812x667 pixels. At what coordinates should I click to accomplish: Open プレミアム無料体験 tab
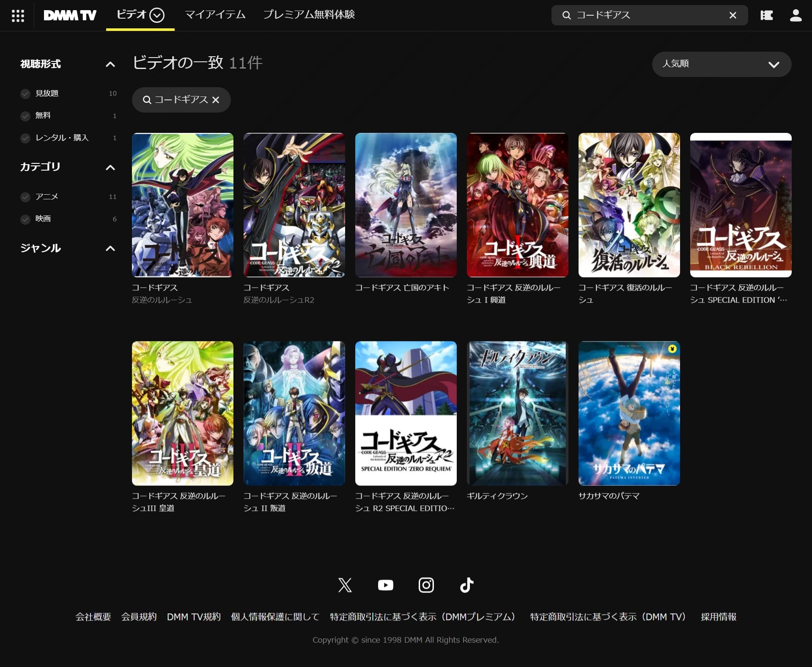pyautogui.click(x=309, y=15)
